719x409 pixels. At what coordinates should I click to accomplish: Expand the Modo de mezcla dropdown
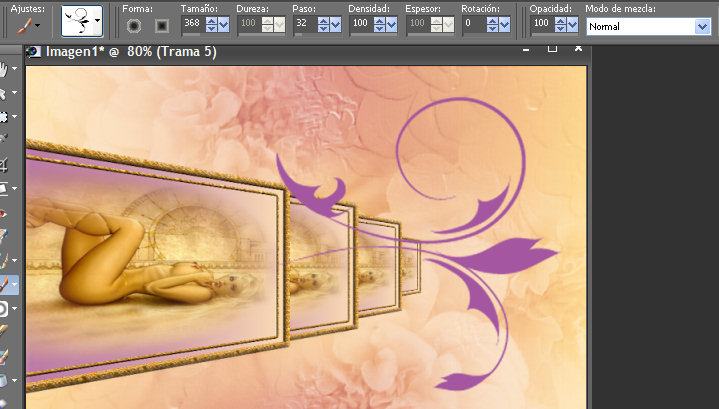click(702, 27)
